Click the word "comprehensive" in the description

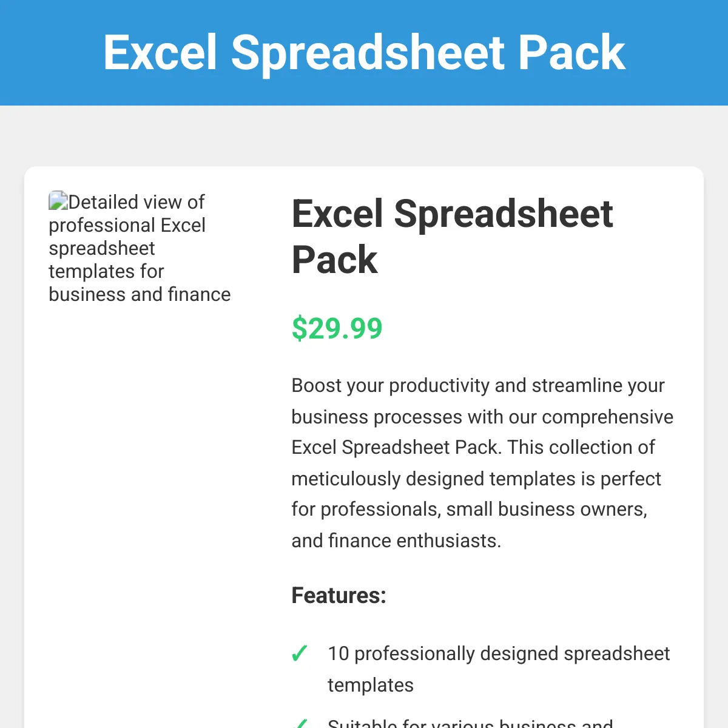(x=607, y=417)
